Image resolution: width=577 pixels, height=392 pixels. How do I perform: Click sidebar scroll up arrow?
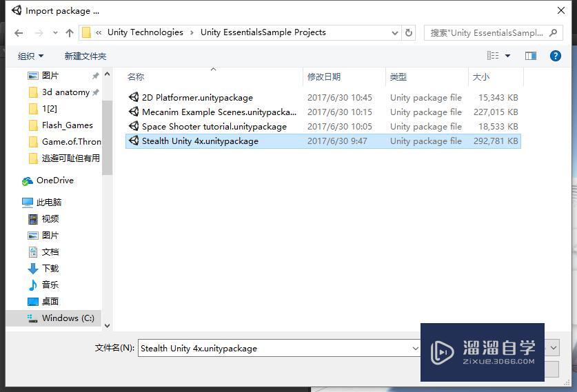(107, 74)
